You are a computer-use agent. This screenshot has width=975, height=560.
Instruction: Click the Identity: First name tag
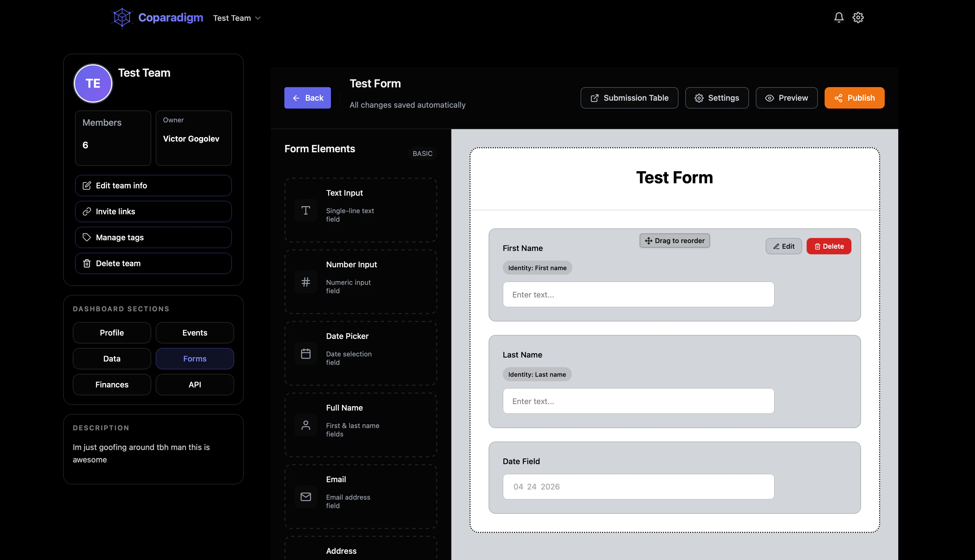pyautogui.click(x=537, y=268)
